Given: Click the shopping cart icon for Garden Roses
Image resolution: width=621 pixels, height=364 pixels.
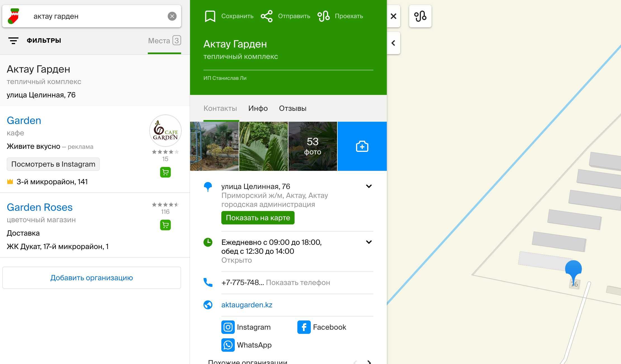Looking at the screenshot, I should 165,225.
